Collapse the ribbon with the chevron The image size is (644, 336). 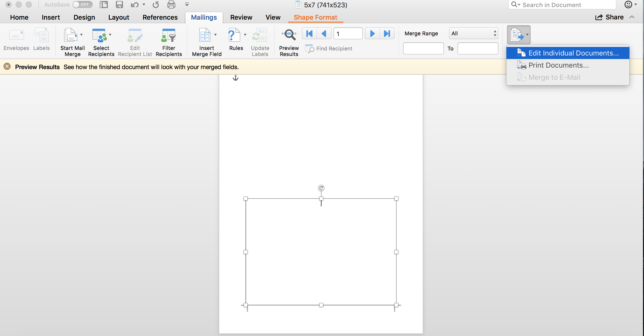point(632,17)
